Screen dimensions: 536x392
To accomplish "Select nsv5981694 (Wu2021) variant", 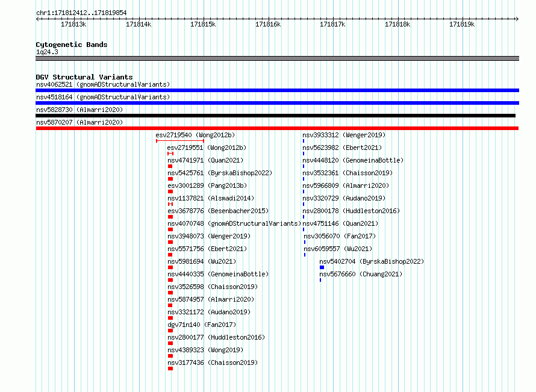I will [x=202, y=261].
